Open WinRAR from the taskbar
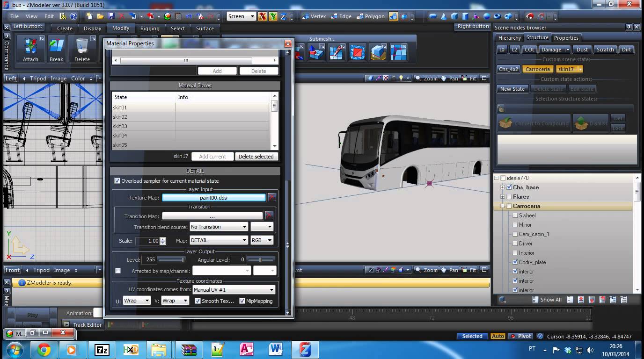This screenshot has width=644, height=359. coord(189,350)
